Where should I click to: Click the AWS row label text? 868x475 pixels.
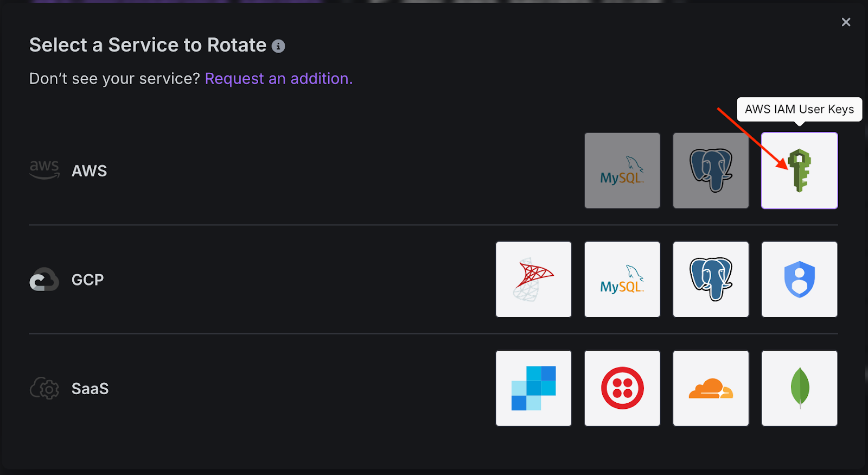[90, 171]
